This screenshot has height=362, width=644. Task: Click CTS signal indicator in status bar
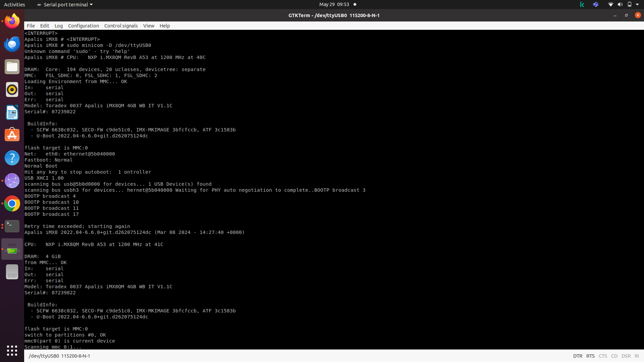tap(603, 356)
